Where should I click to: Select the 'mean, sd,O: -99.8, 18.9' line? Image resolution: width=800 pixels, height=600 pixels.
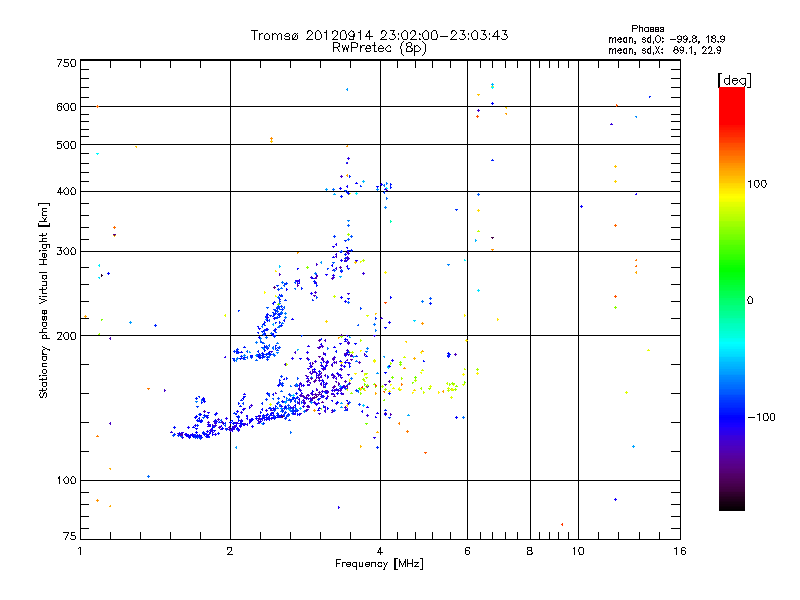[666, 39]
